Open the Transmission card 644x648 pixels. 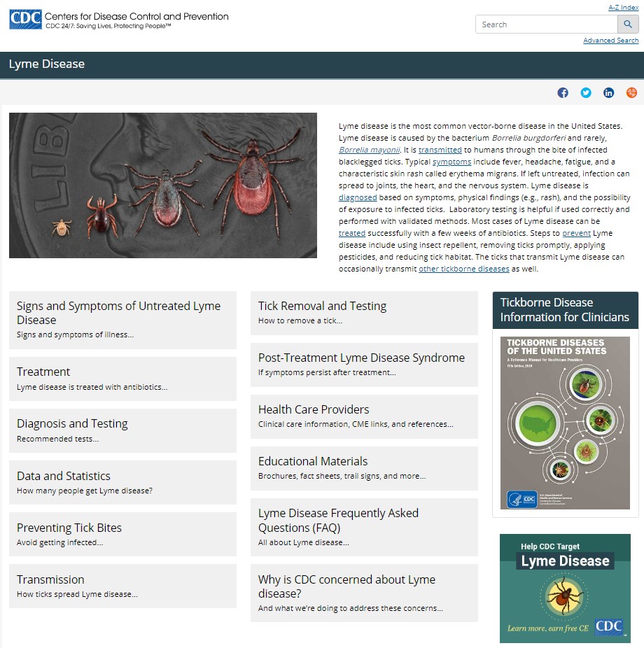point(122,586)
